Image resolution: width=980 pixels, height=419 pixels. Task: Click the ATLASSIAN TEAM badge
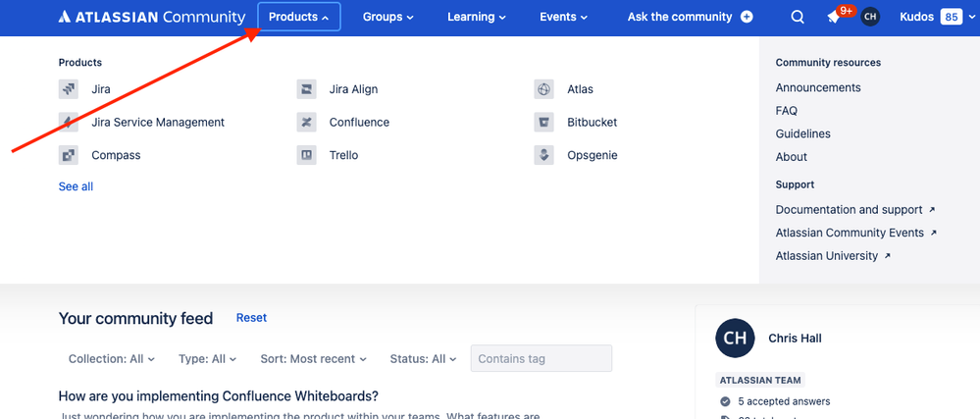[x=760, y=380]
